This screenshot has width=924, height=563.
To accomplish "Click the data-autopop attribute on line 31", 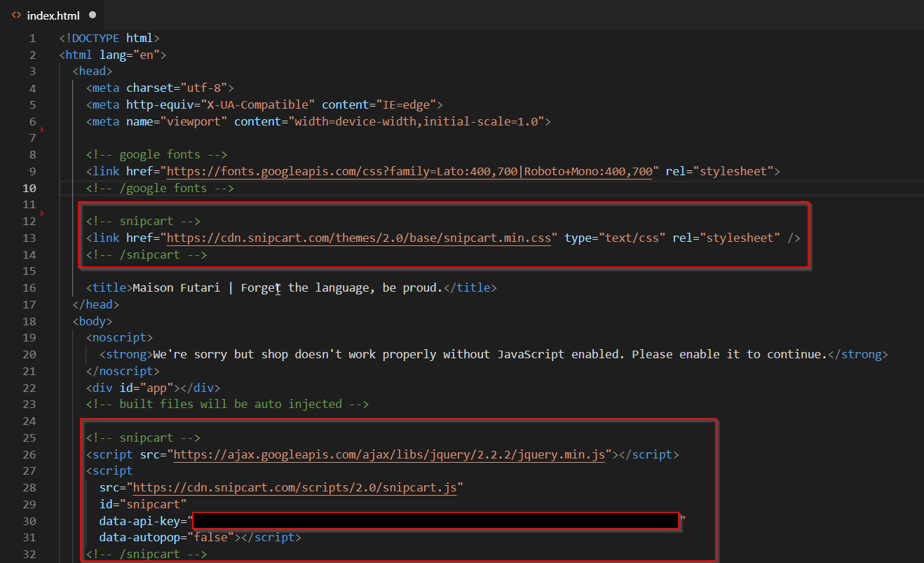I will (140, 537).
